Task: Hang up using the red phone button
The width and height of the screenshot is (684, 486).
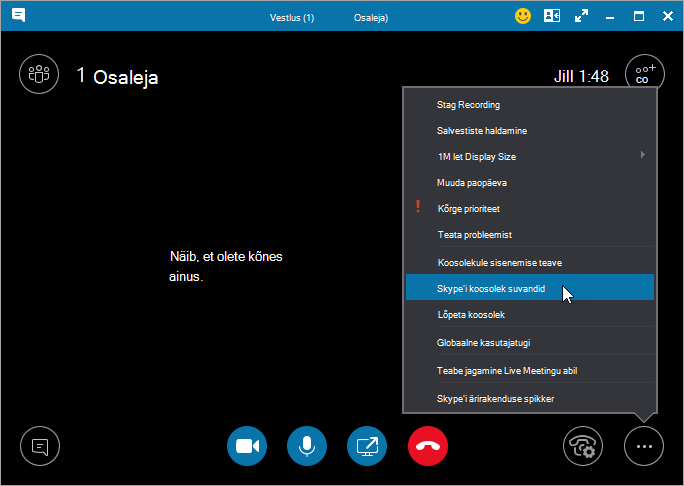Action: tap(428, 446)
